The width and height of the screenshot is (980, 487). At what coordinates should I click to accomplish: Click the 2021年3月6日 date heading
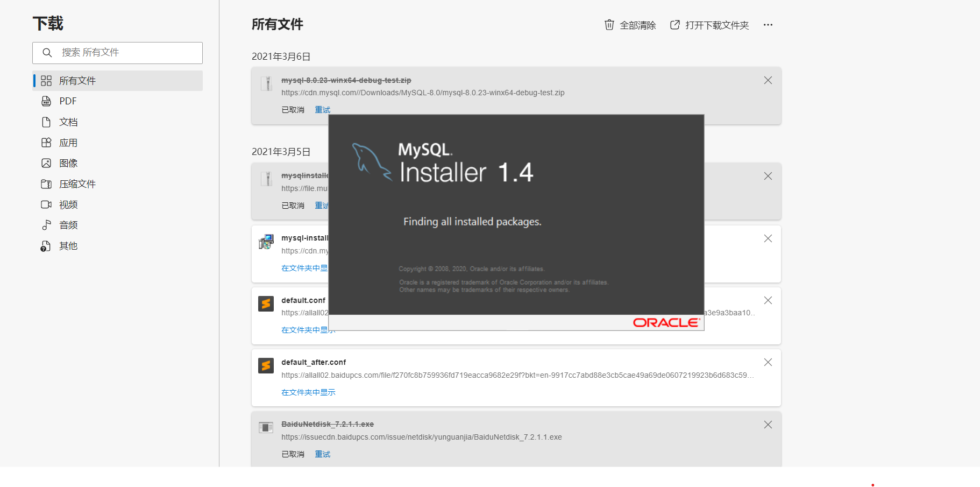(281, 57)
